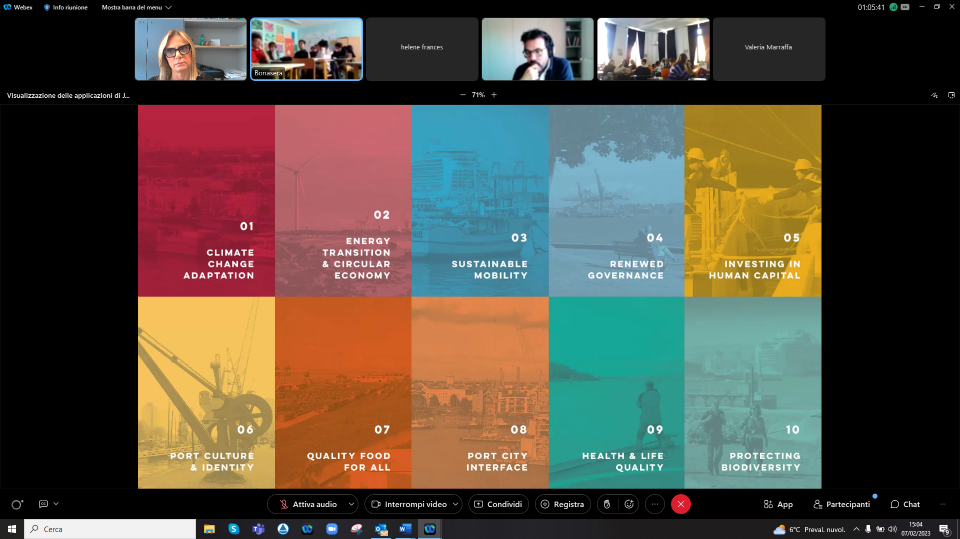The height and width of the screenshot is (539, 960).
Task: Toggle recording with Registra button
Action: point(562,504)
